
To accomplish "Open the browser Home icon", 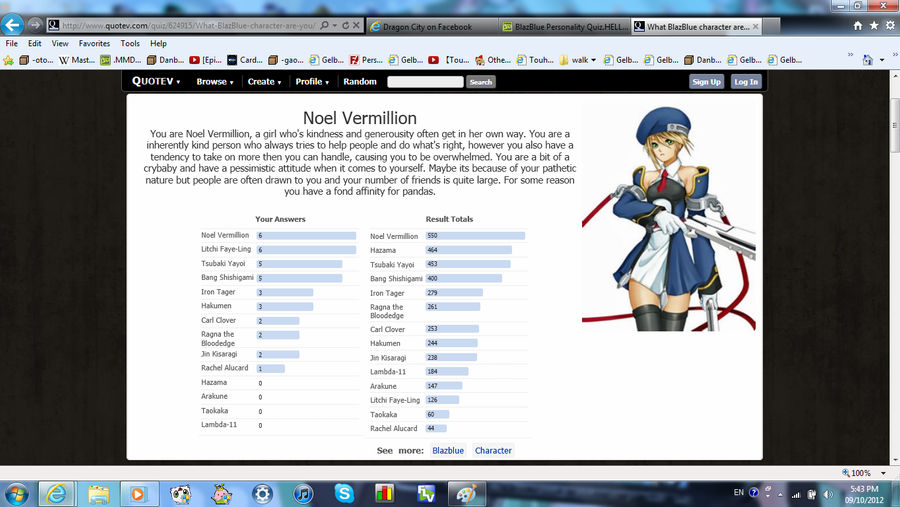I will (858, 25).
